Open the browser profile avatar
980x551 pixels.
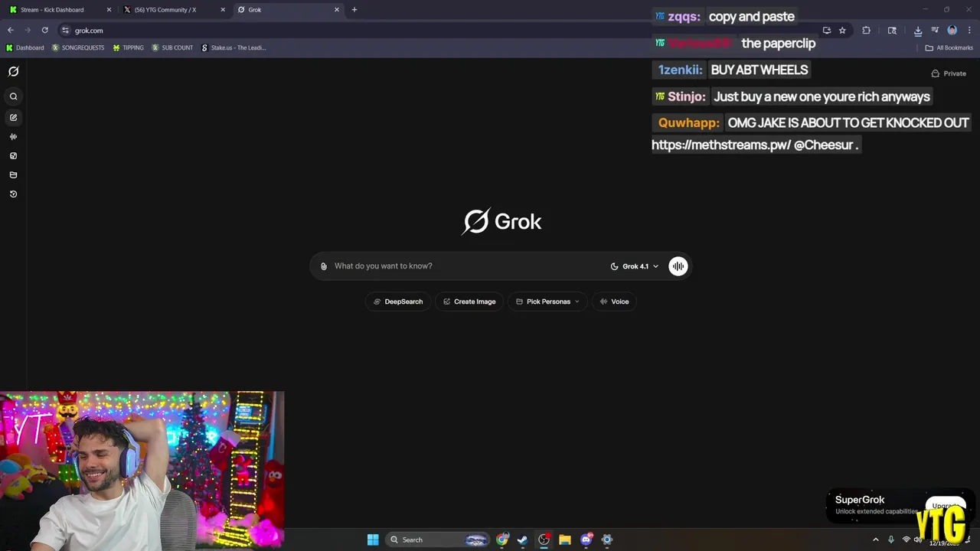point(952,31)
